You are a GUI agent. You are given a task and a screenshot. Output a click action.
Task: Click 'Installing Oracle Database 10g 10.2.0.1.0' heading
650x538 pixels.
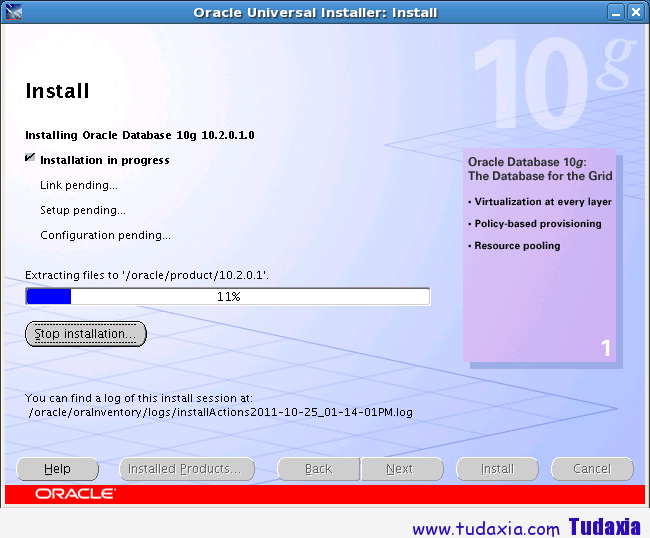click(x=140, y=135)
